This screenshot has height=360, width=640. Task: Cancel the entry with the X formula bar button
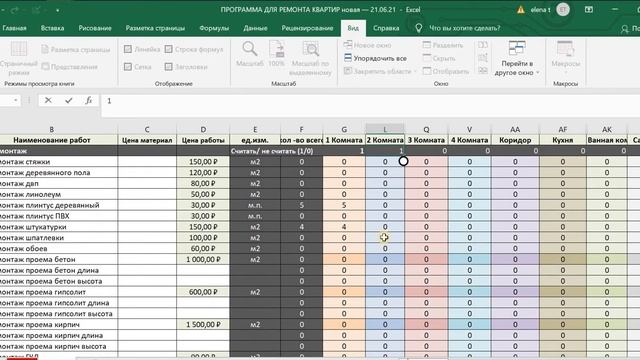tap(48, 100)
